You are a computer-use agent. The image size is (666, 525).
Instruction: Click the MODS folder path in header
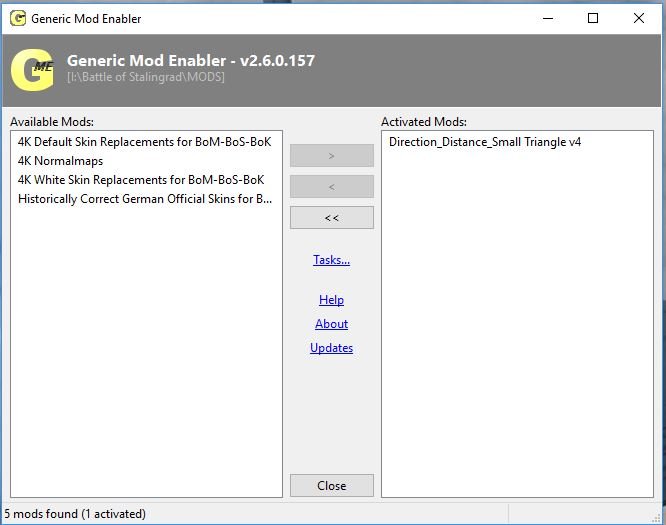[146, 77]
